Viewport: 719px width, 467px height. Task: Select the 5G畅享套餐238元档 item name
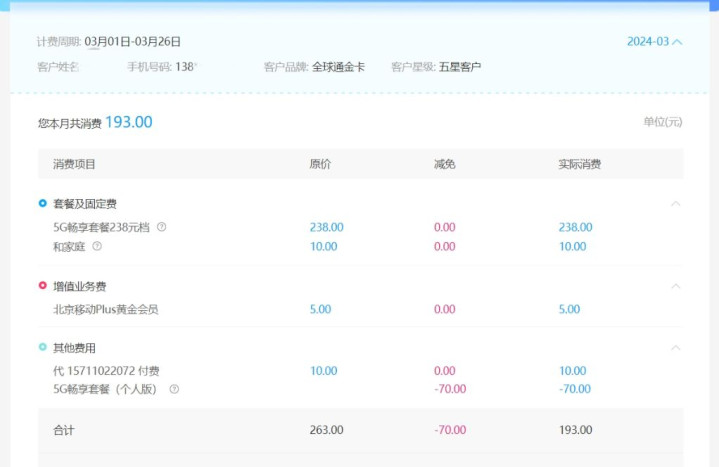tap(101, 227)
